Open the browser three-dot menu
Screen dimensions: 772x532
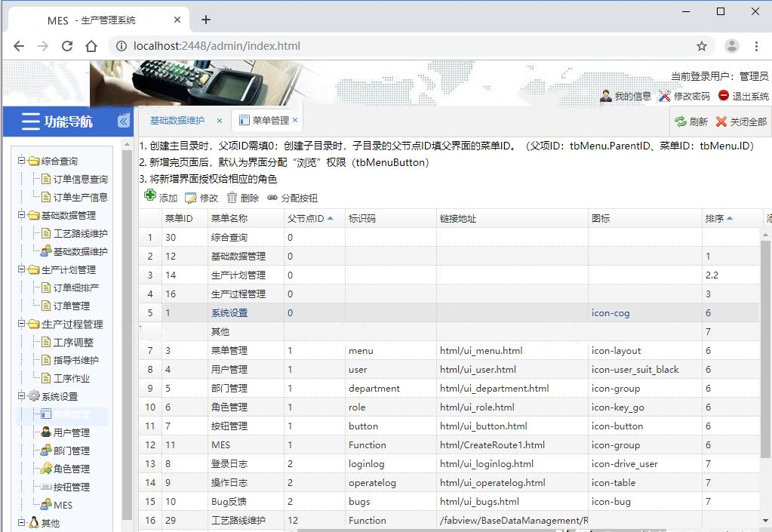point(756,46)
